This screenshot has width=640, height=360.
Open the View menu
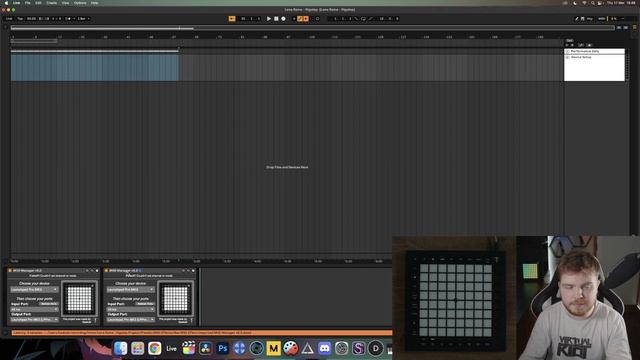tap(65, 3)
